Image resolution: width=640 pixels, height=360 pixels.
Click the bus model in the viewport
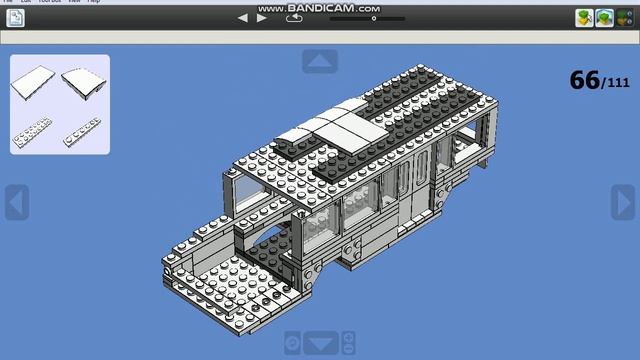pos(330,199)
